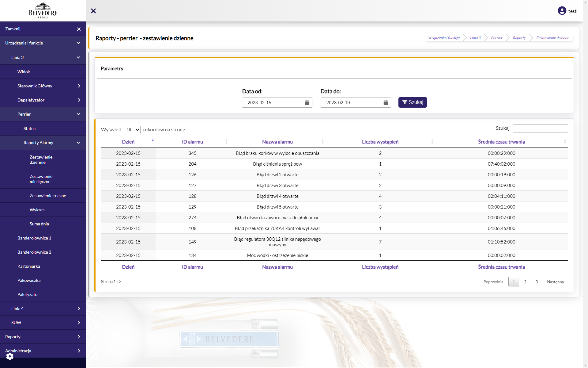This screenshot has width=588, height=368.
Task: Select alarm ID 149 cell
Action: tap(192, 242)
